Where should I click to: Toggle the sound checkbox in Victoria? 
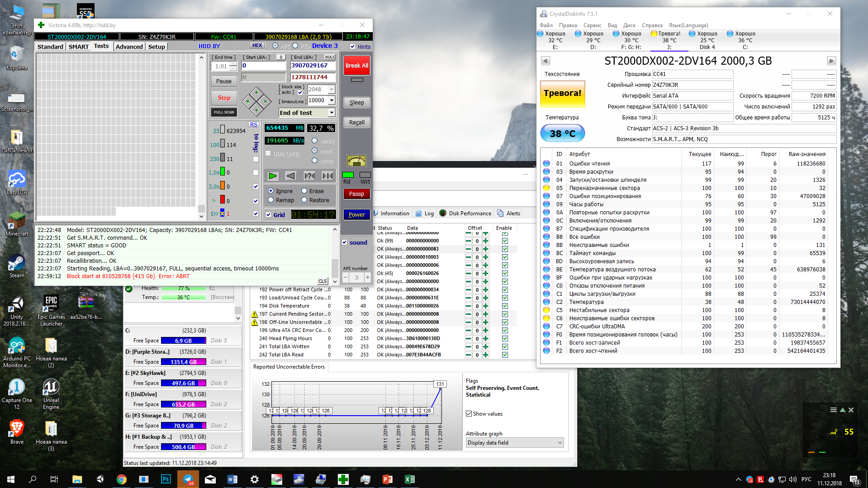click(345, 242)
